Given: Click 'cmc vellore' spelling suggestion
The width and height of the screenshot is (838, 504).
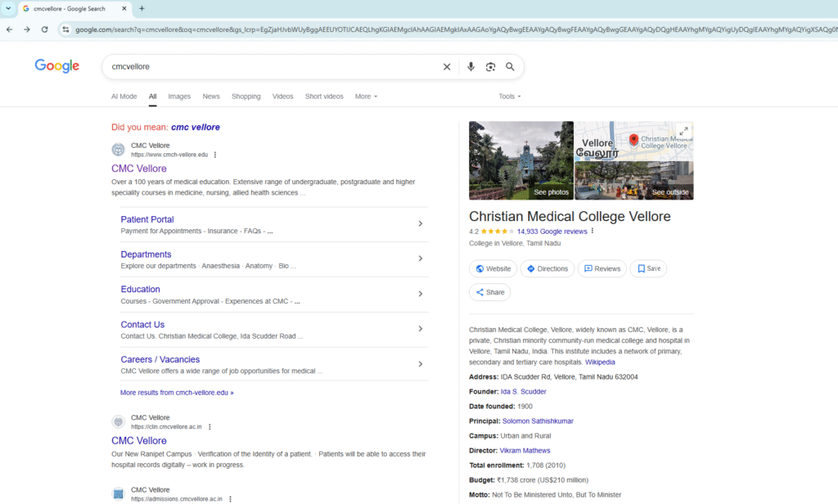Looking at the screenshot, I should click(196, 127).
